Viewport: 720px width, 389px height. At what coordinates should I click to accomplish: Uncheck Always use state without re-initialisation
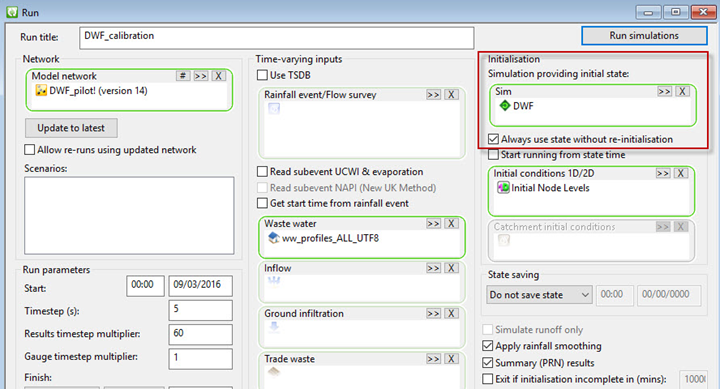494,139
